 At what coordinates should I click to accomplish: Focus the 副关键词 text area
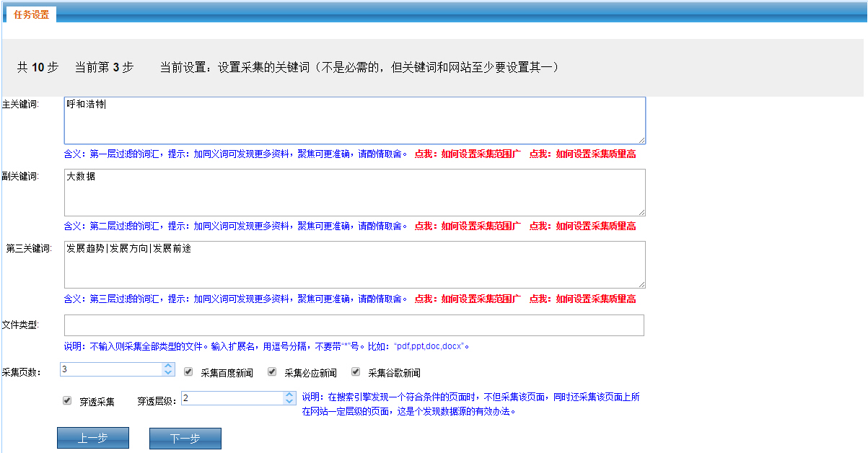click(355, 193)
